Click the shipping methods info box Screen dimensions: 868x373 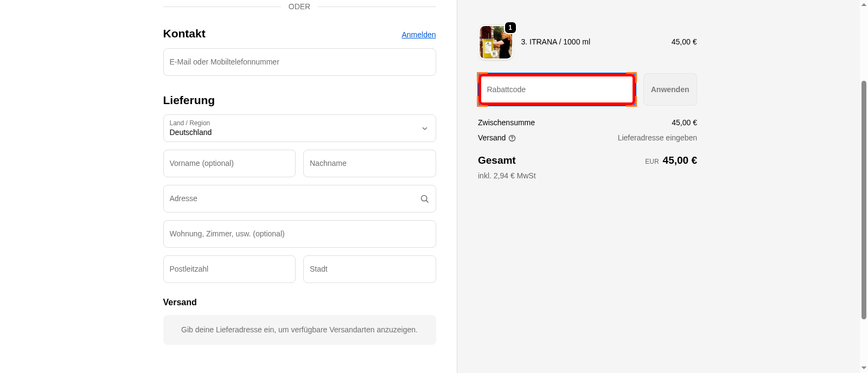coord(299,330)
